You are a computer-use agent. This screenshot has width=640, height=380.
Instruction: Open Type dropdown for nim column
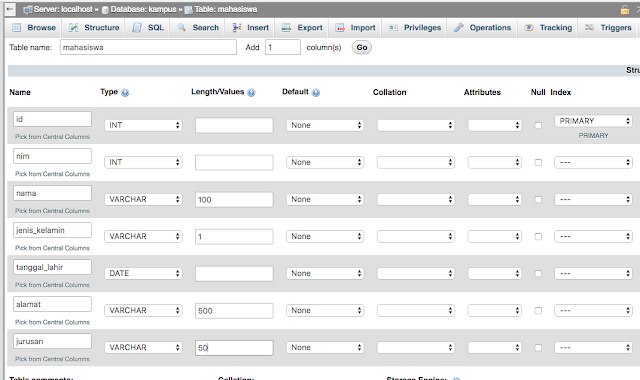[x=143, y=162]
